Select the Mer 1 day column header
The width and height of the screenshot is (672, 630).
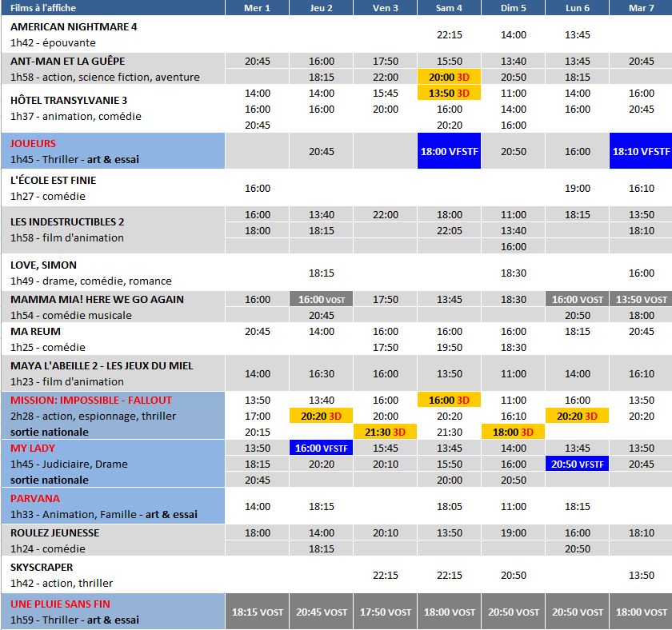[257, 8]
